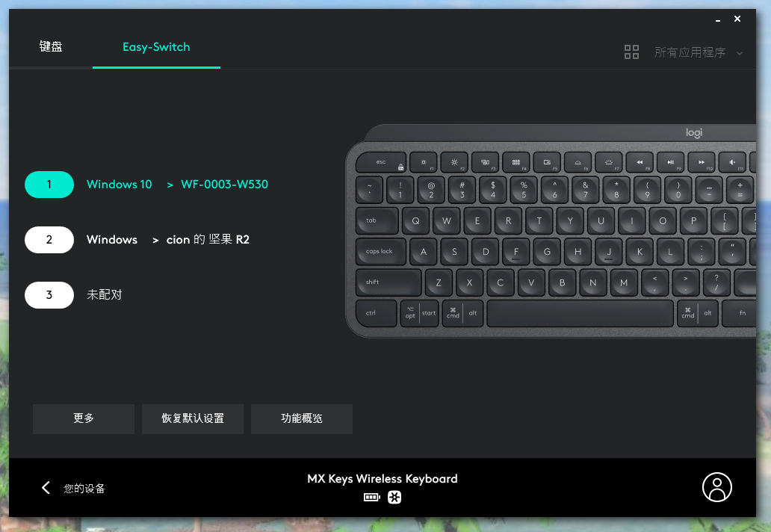Click the 更多 button
Viewport: 771px width, 532px height.
click(84, 418)
